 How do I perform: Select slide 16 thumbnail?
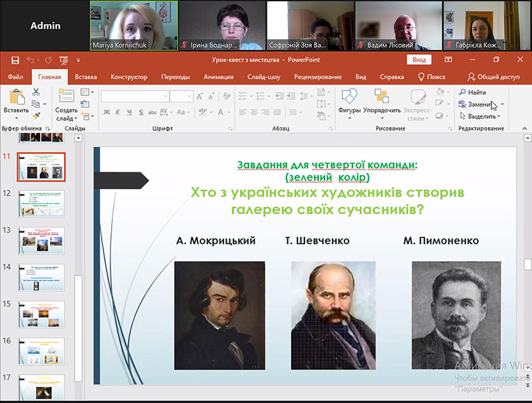click(41, 351)
